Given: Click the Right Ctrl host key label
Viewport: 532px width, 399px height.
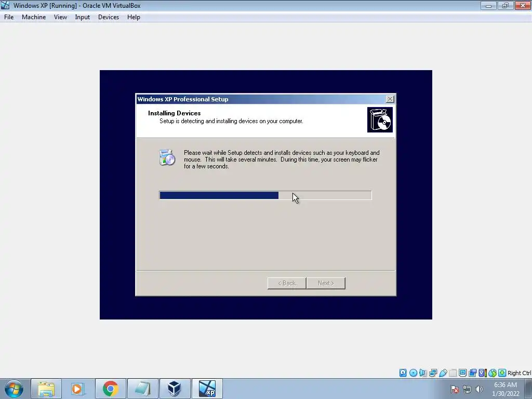Looking at the screenshot, I should point(519,373).
